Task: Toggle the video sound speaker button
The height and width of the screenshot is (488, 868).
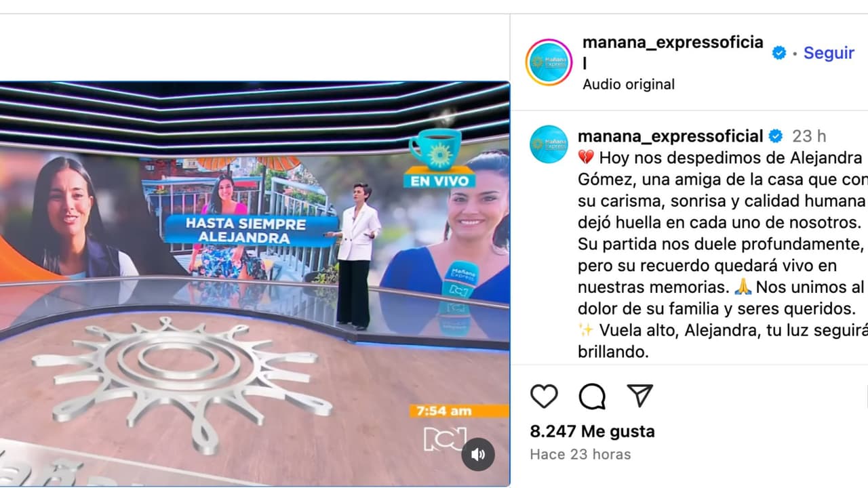Action: (478, 455)
